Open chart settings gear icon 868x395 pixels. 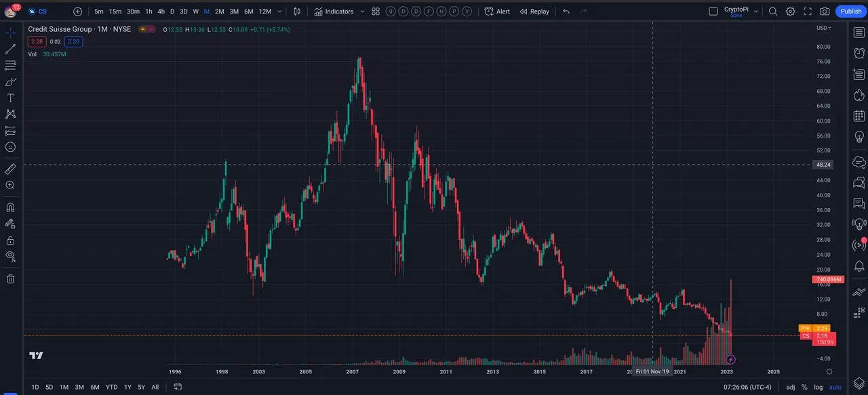(x=791, y=12)
